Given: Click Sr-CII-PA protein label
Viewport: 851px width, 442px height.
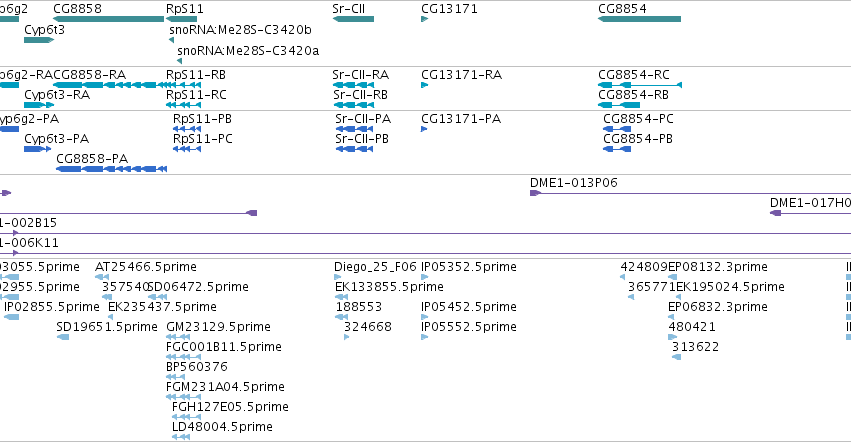Looking at the screenshot, I should point(363,118).
